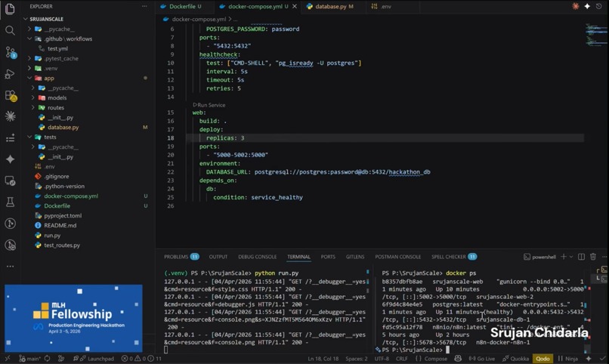Open the Debug Console panel tab
The width and height of the screenshot is (609, 364).
pyautogui.click(x=257, y=257)
